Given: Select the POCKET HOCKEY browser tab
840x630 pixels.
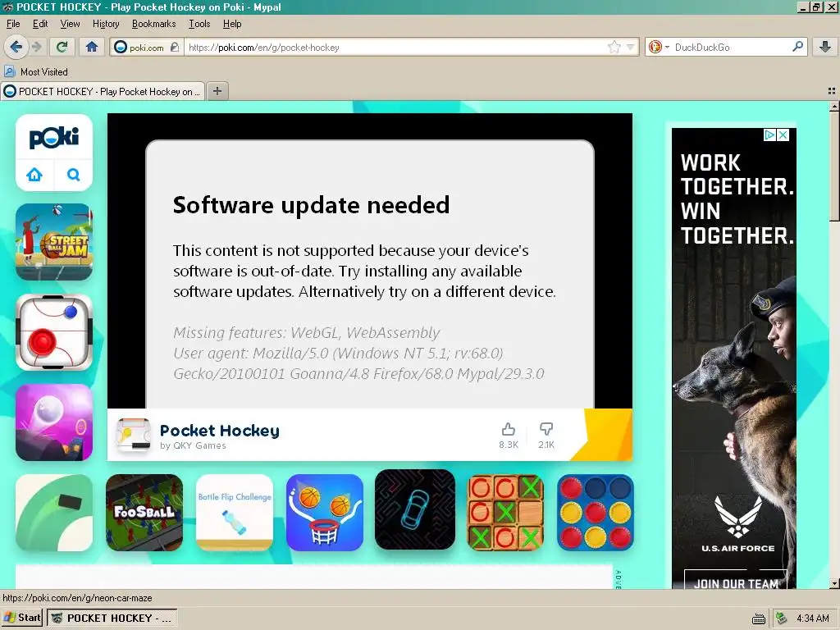Looking at the screenshot, I should (x=103, y=92).
